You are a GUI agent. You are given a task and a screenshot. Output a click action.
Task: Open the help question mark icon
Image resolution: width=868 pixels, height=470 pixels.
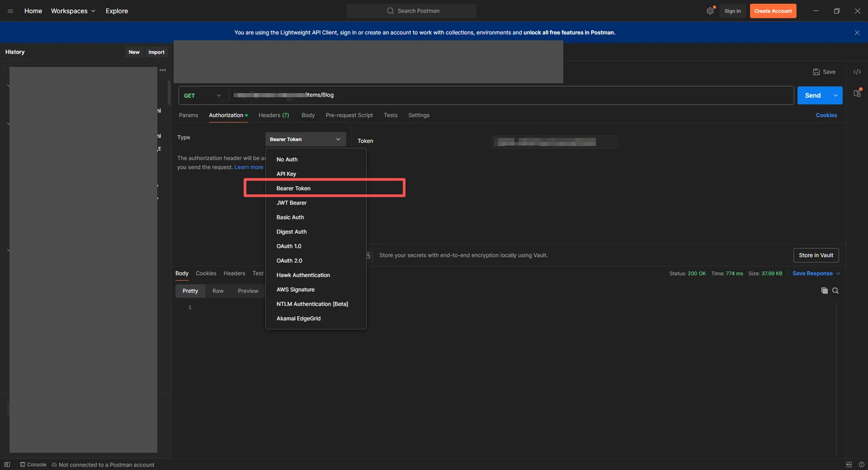pyautogui.click(x=861, y=465)
